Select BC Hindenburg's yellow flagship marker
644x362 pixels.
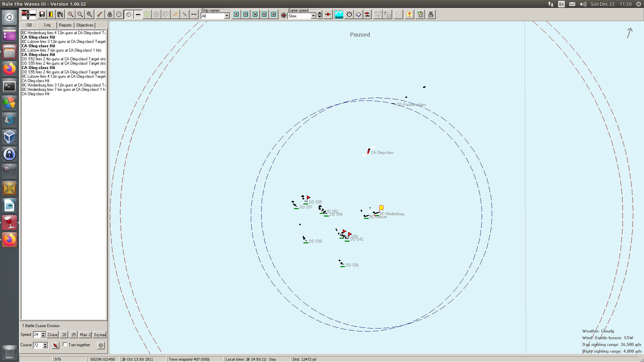(x=381, y=208)
